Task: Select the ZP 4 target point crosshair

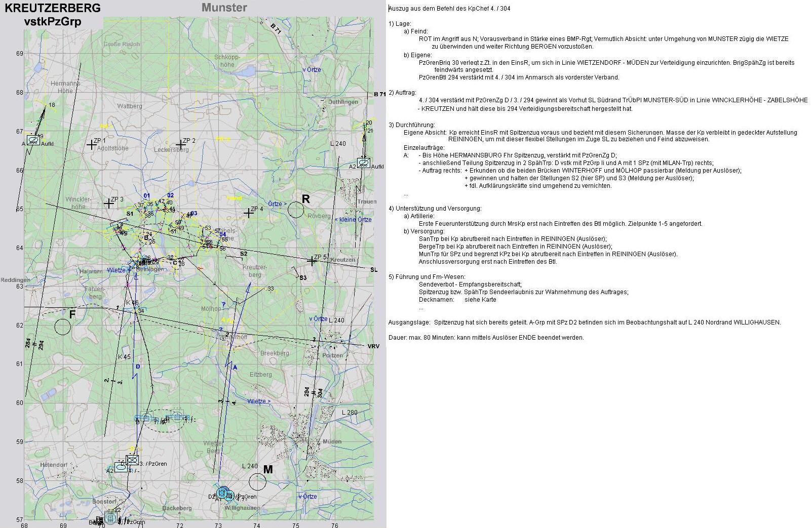Action: pos(248,213)
